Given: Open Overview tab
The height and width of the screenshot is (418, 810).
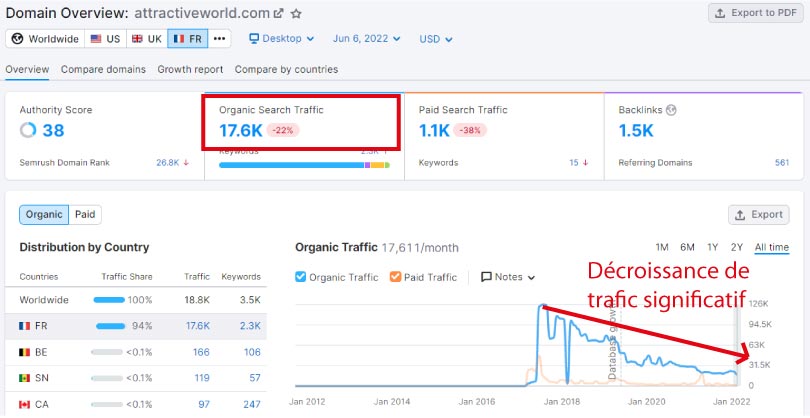Looking at the screenshot, I should pos(27,69).
